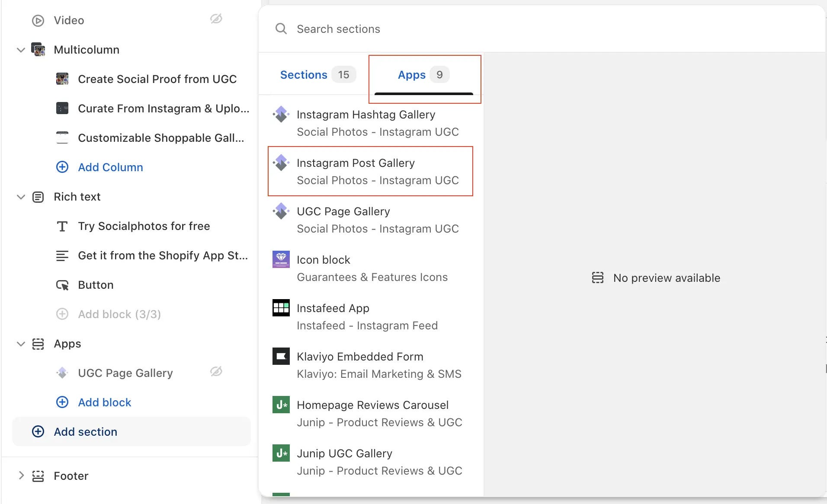827x504 pixels.
Task: Click paragraph icon beside Get it from the Shopify
Action: 62,255
